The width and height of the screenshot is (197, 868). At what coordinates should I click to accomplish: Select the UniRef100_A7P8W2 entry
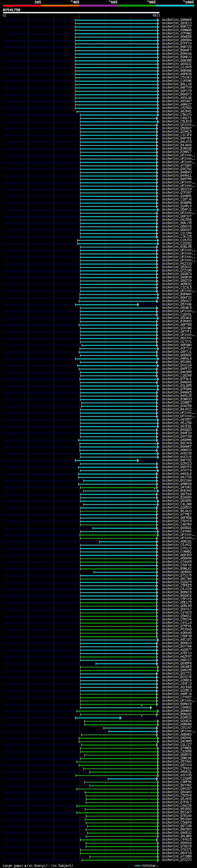point(177,33)
